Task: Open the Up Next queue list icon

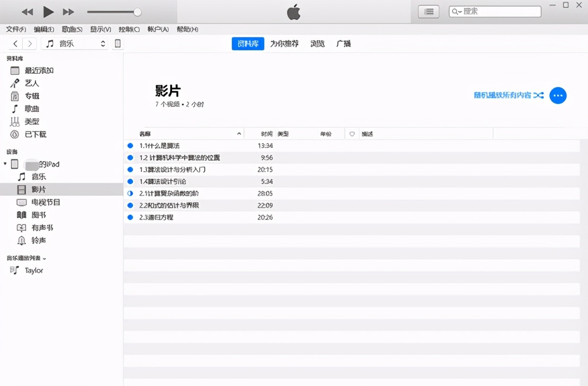Action: (x=428, y=11)
